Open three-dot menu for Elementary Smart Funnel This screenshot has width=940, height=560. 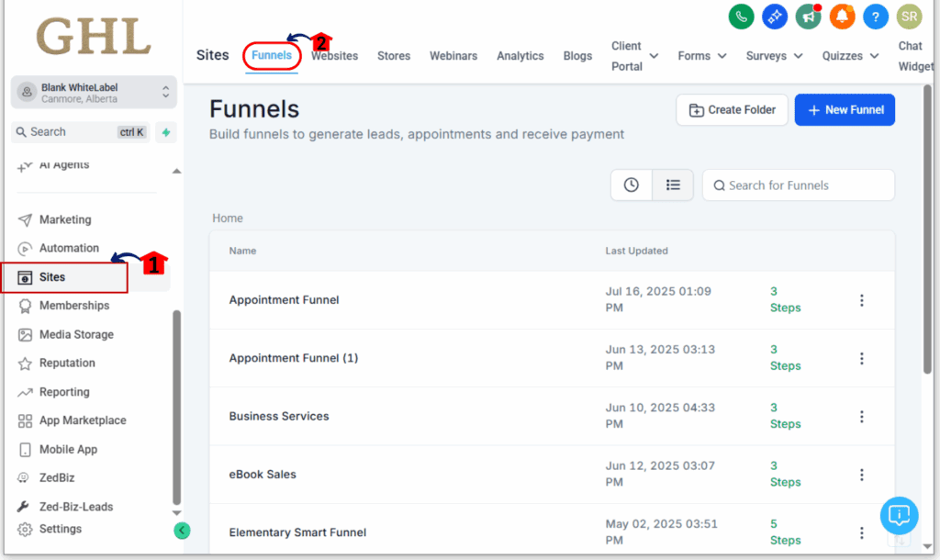coord(861,532)
